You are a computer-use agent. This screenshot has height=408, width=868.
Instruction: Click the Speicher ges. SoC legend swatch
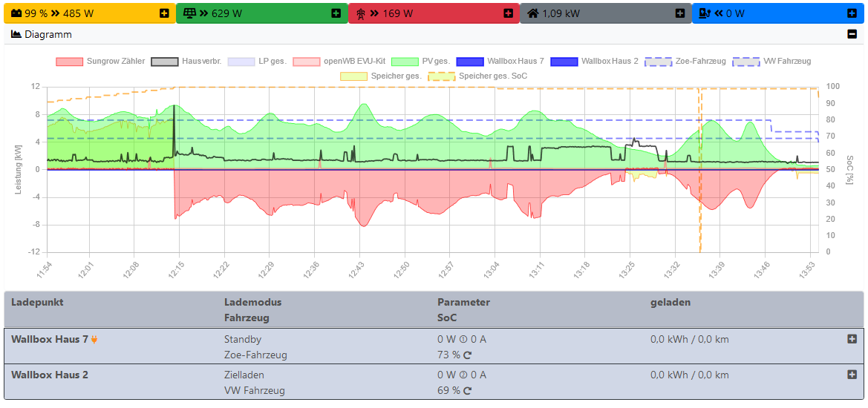(x=443, y=76)
